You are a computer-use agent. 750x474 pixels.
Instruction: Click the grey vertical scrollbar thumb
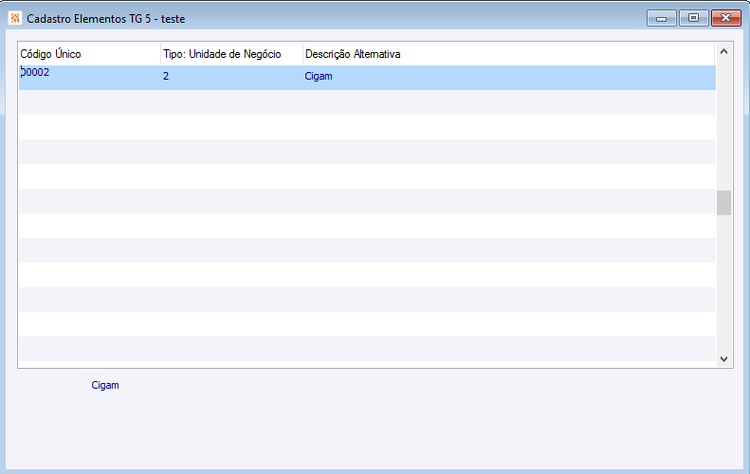(724, 203)
